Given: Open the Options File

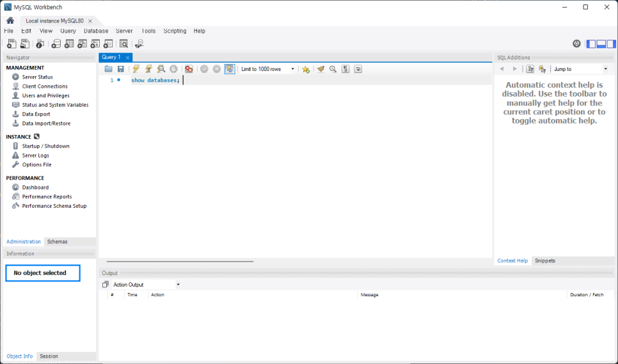Looking at the screenshot, I should click(x=36, y=164).
